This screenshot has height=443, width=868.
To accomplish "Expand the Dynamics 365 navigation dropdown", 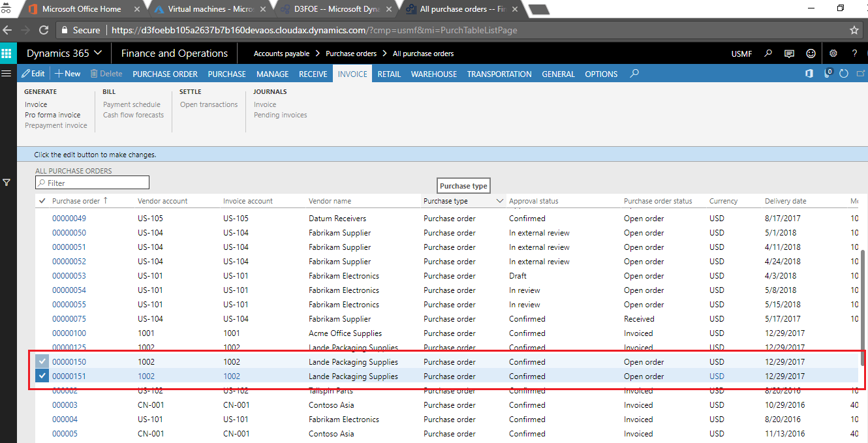I will point(99,53).
